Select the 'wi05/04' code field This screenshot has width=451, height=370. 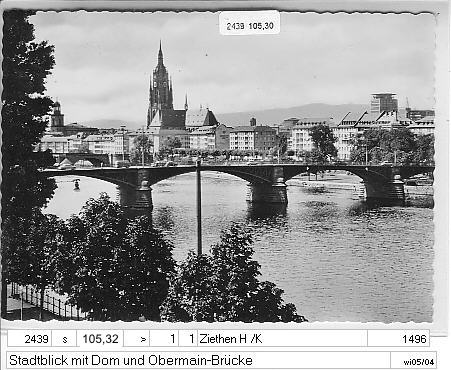point(414,360)
